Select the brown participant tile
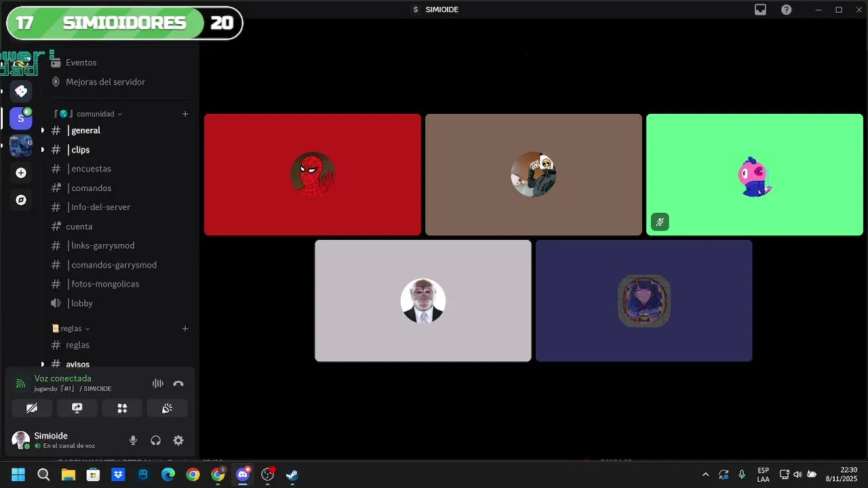Viewport: 868px width, 488px height. pos(534,175)
